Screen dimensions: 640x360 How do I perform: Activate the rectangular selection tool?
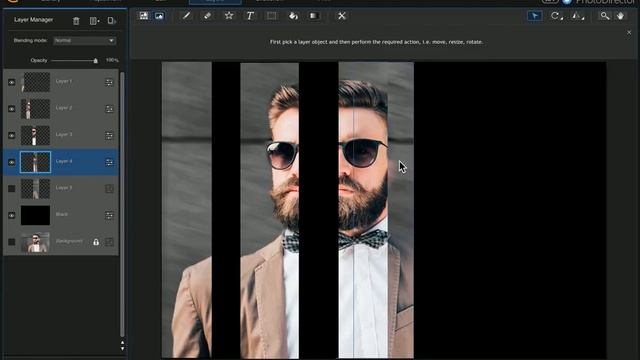(271, 16)
